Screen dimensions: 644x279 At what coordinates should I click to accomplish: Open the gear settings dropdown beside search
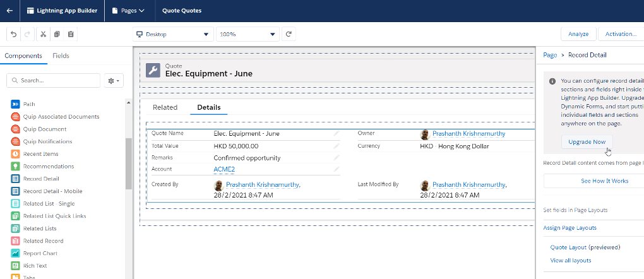114,81
